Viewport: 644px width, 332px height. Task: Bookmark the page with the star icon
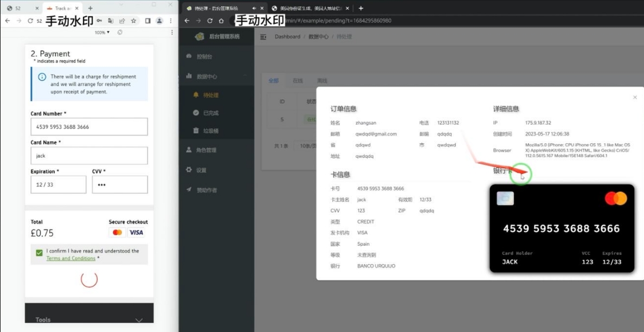click(x=133, y=21)
